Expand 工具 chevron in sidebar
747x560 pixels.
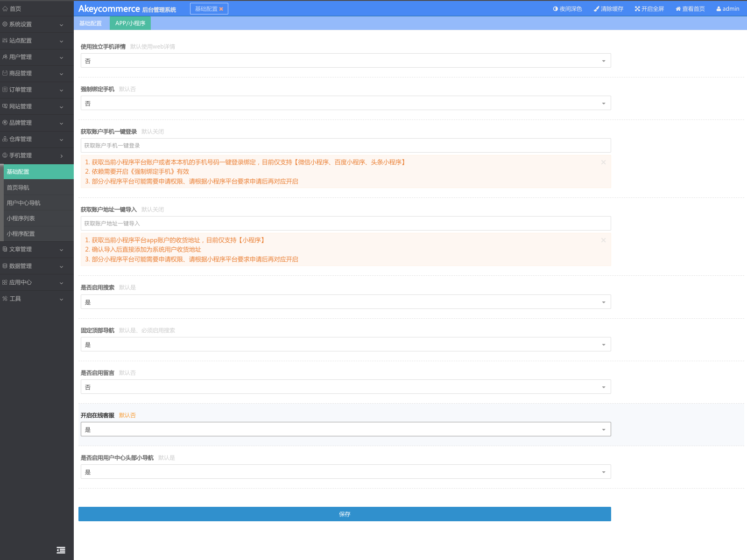(61, 299)
